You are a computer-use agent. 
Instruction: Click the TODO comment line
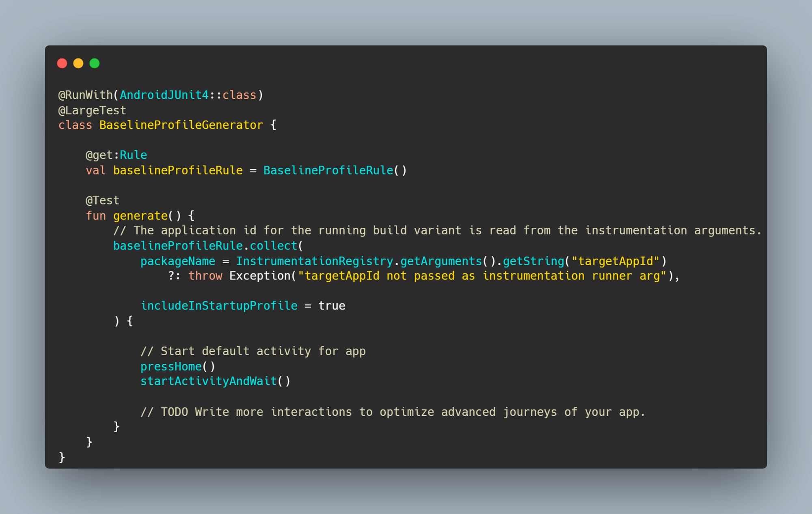click(x=392, y=412)
